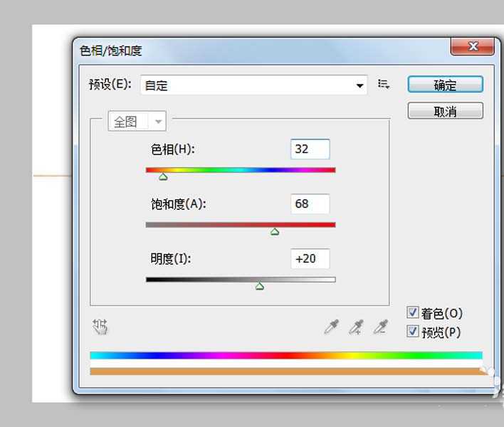This screenshot has height=427, width=504.
Task: Click the 饱和度 saturation slider handle
Action: click(x=275, y=231)
